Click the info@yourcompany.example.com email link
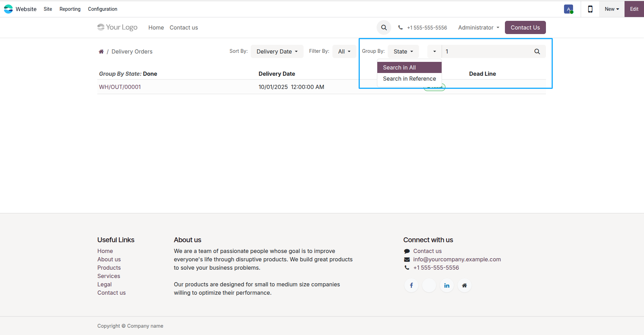 457,259
